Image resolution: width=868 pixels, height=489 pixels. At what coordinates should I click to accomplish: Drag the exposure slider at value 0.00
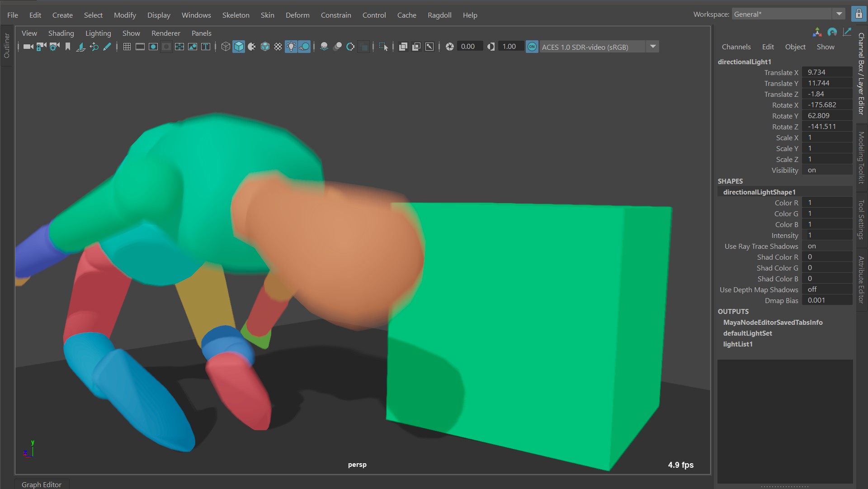coord(468,47)
